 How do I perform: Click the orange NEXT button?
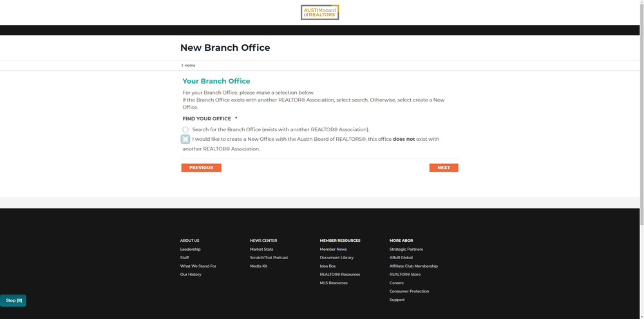click(444, 168)
